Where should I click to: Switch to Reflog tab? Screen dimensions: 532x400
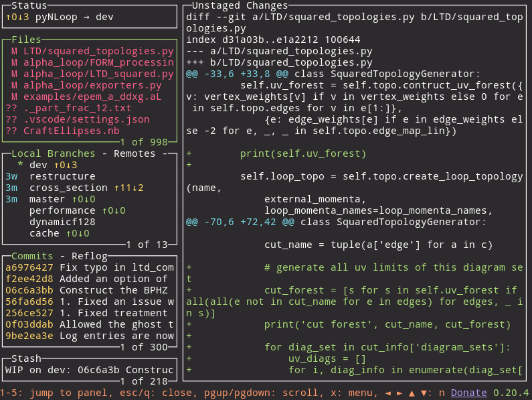(x=90, y=256)
